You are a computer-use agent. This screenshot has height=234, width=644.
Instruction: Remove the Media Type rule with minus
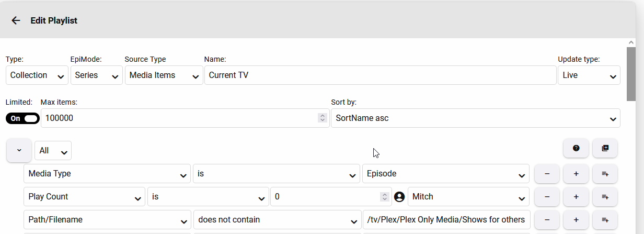click(x=547, y=174)
